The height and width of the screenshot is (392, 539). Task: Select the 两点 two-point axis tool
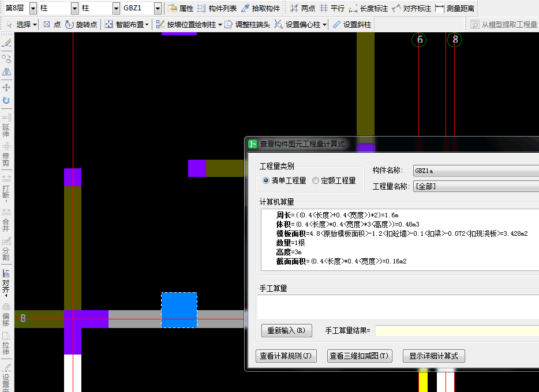click(x=302, y=8)
